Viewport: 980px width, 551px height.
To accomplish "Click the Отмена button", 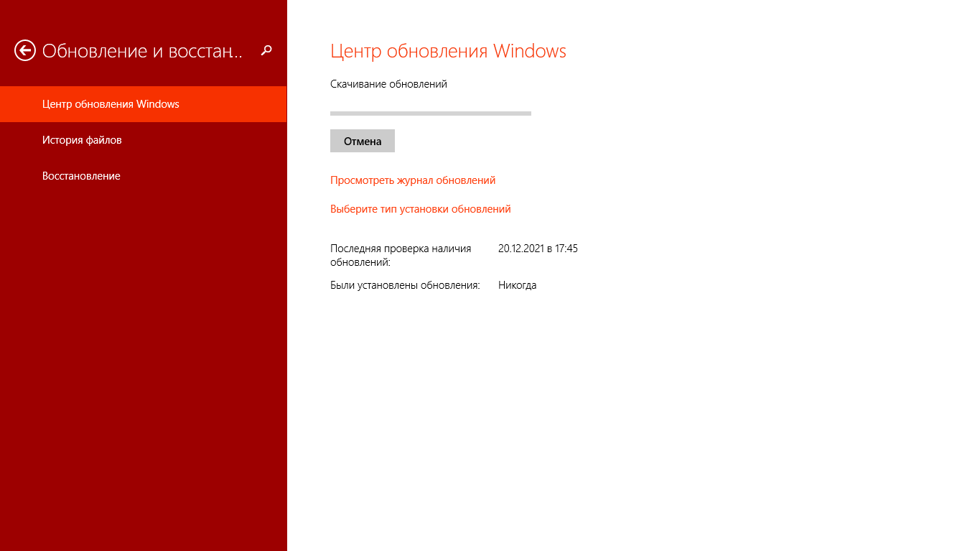I will click(x=363, y=141).
